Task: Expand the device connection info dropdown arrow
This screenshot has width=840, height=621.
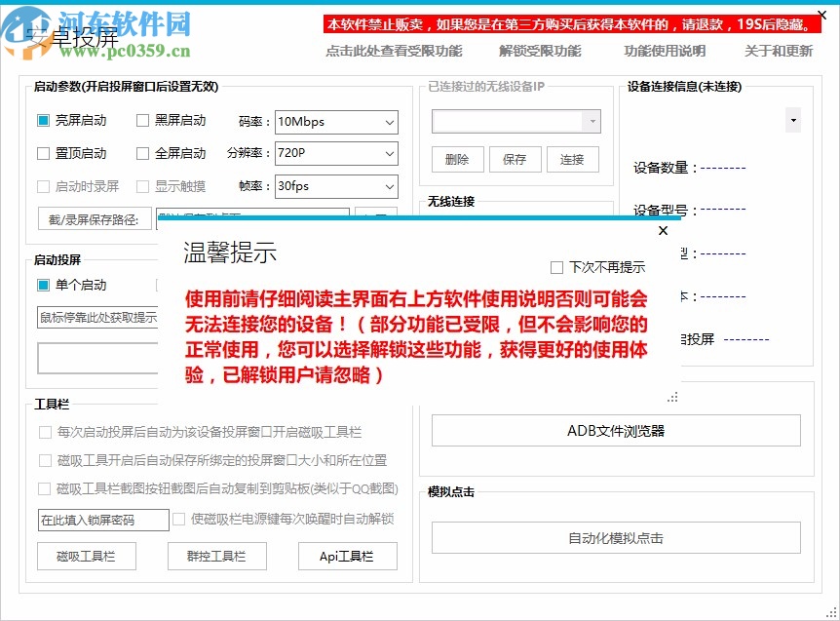Action: (x=793, y=119)
